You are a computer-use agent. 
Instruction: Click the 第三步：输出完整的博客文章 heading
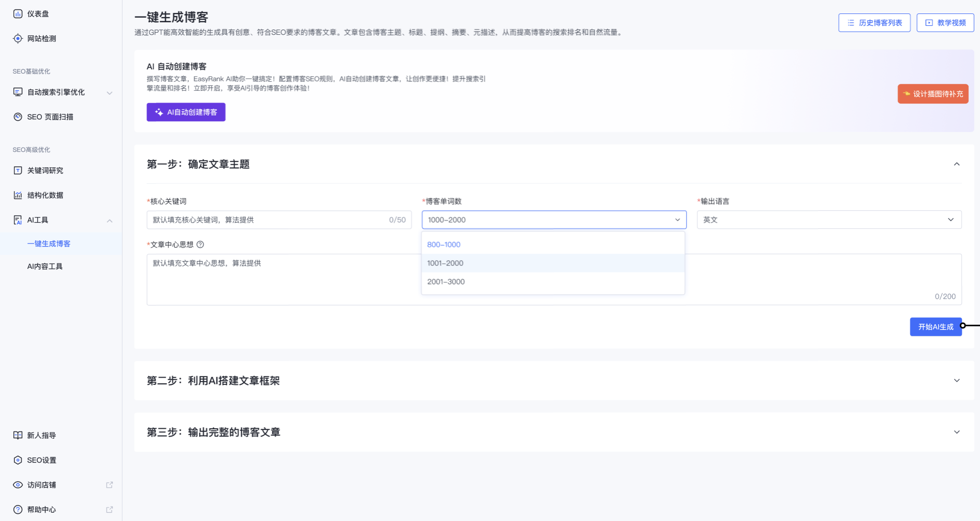[214, 432]
